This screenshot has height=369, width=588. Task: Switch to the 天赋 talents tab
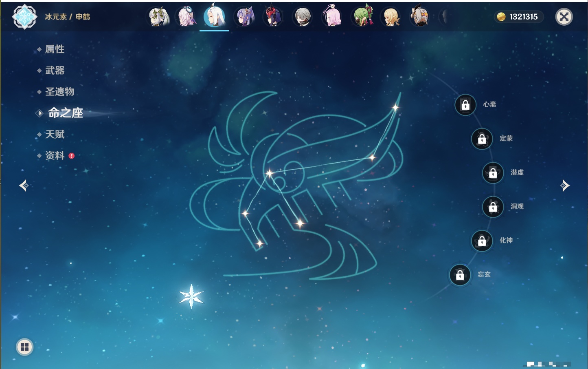(55, 134)
